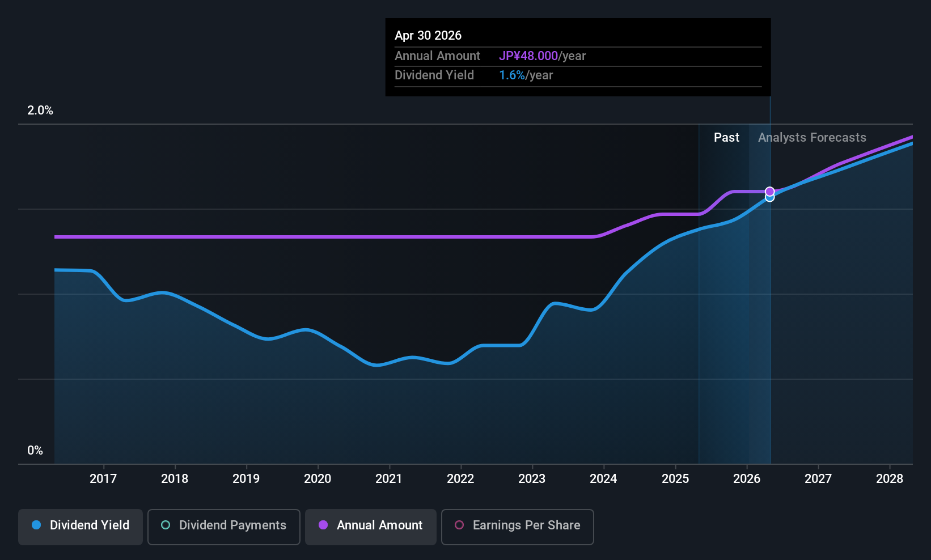Select the blue Dividend Yield data marker

[x=769, y=198]
